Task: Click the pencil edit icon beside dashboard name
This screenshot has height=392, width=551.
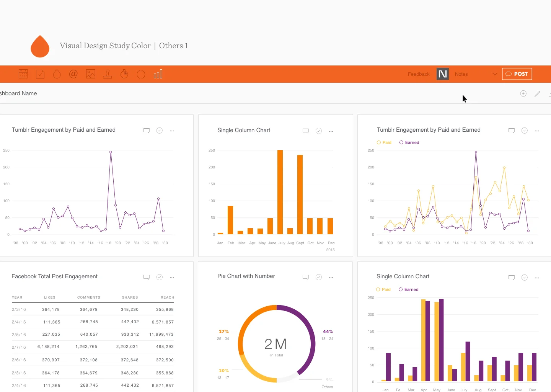Action: [x=537, y=94]
